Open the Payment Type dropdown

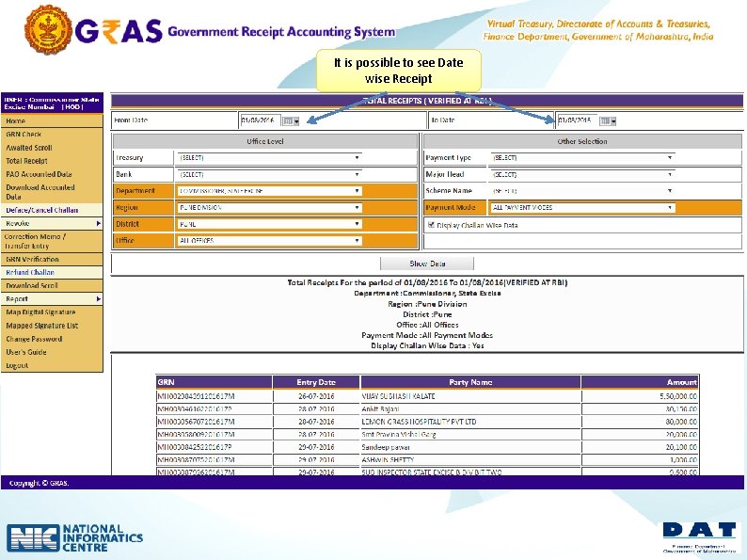[582, 158]
